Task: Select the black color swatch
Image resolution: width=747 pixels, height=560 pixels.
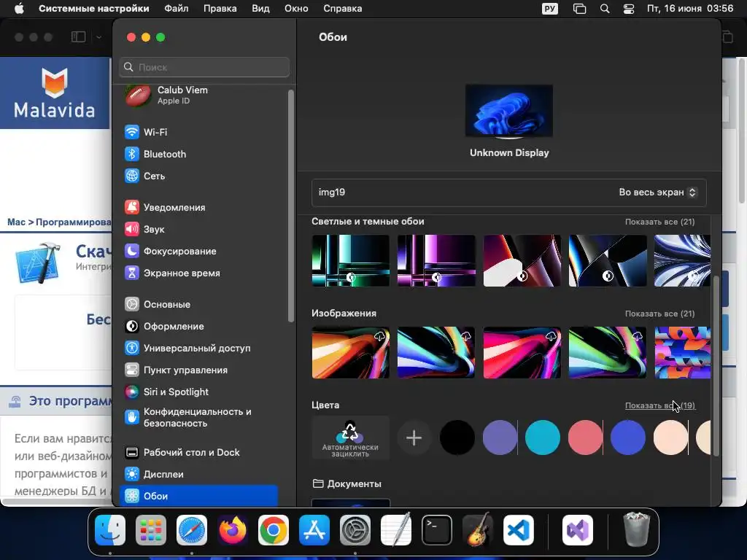Action: 457,437
